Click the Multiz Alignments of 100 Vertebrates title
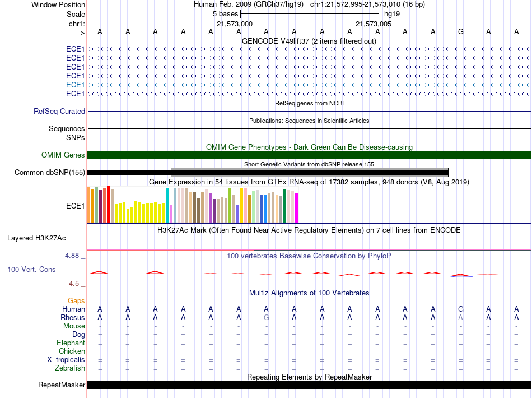Screen dimensions: 532x398 [x=309, y=293]
